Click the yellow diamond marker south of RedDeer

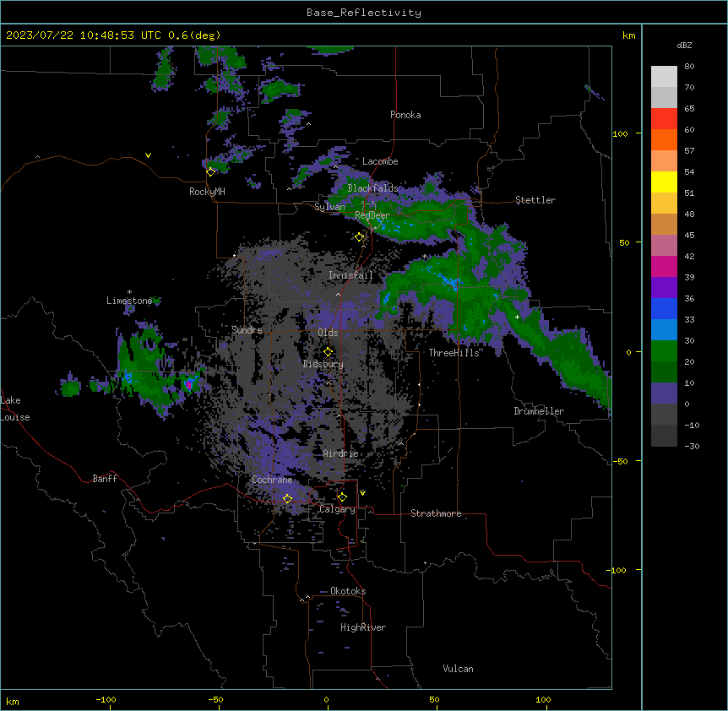(x=359, y=237)
